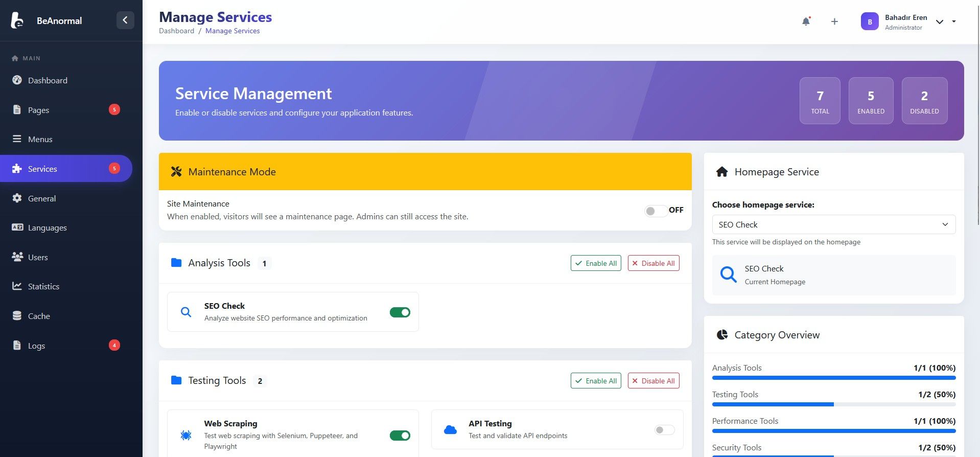Open Dashboard in the sidebar
Image resolution: width=980 pixels, height=457 pixels.
[66, 80]
